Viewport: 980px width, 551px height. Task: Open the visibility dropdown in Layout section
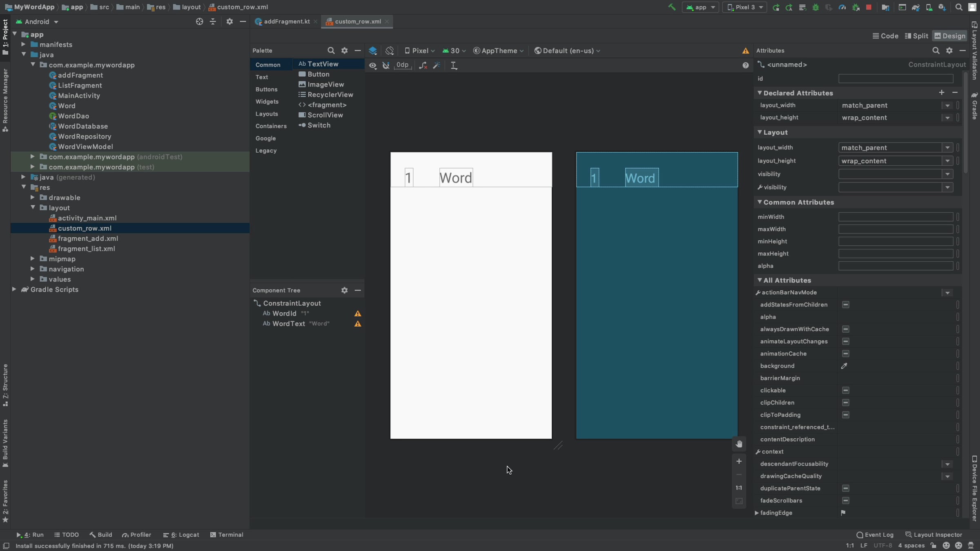click(947, 174)
